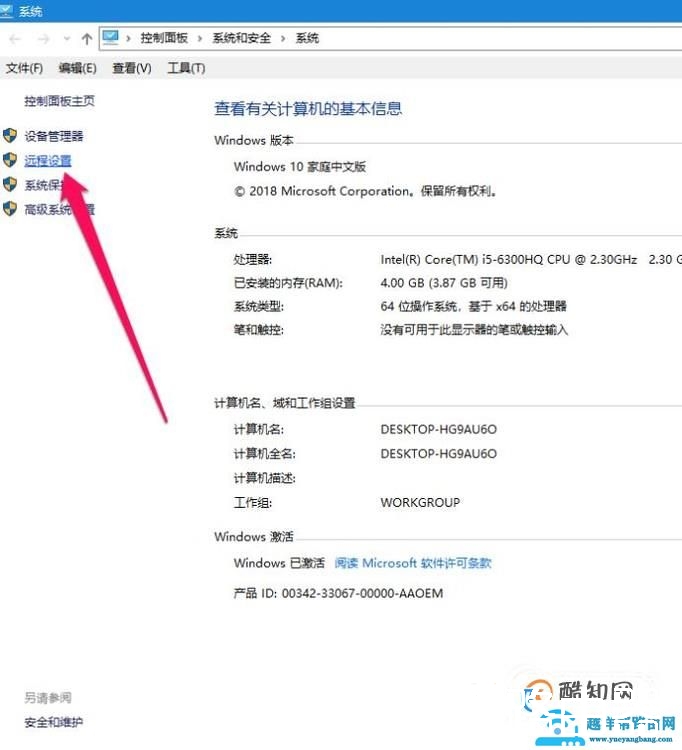
Task: Click the Back navigation arrow
Action: [15, 39]
